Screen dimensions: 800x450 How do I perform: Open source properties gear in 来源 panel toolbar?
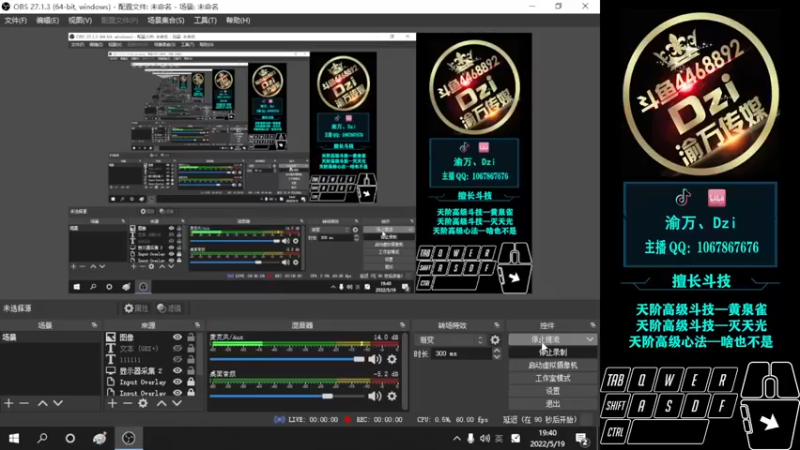143,404
